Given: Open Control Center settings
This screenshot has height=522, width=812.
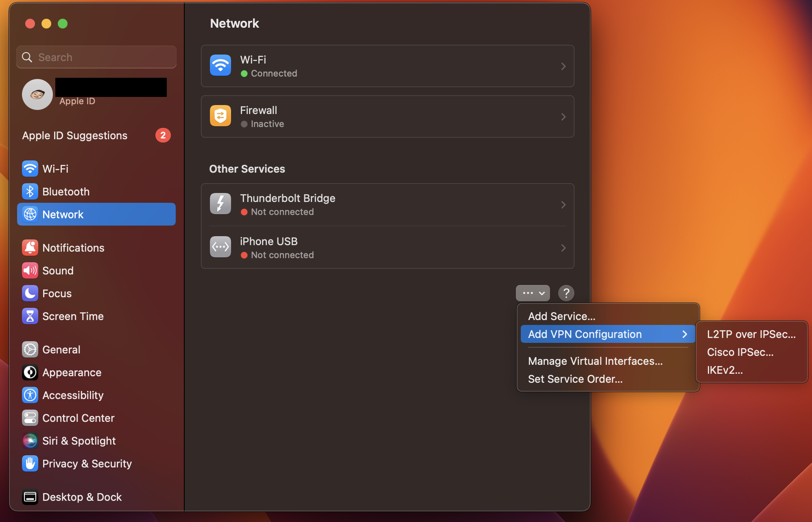Looking at the screenshot, I should (96, 418).
